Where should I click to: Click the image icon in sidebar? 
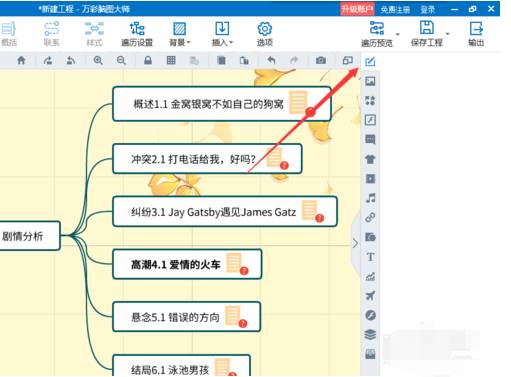tap(370, 81)
